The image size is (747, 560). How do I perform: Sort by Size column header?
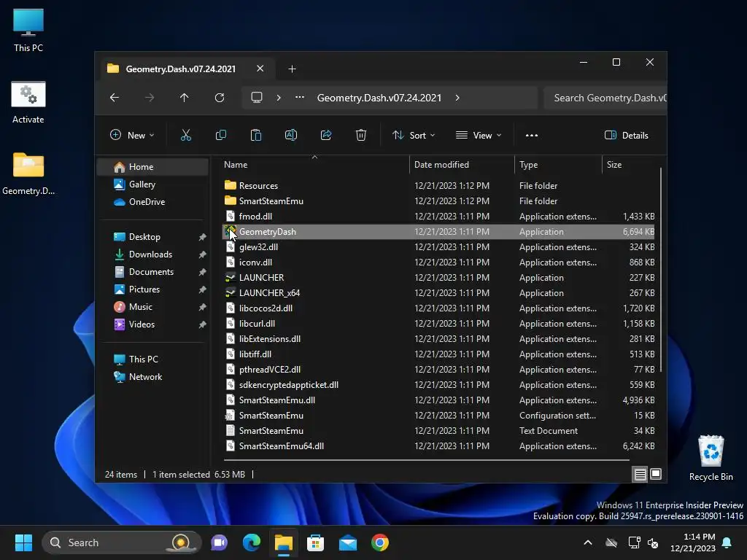(630, 164)
